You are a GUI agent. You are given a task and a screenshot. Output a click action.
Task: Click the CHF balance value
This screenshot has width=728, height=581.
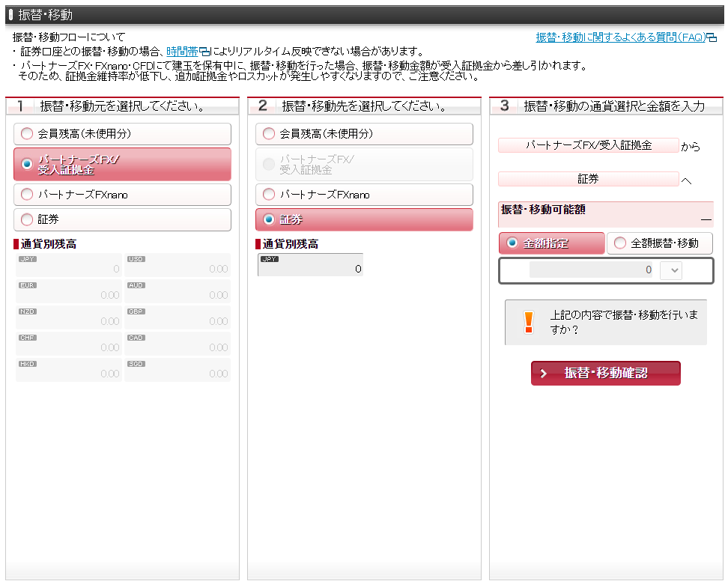coord(69,344)
